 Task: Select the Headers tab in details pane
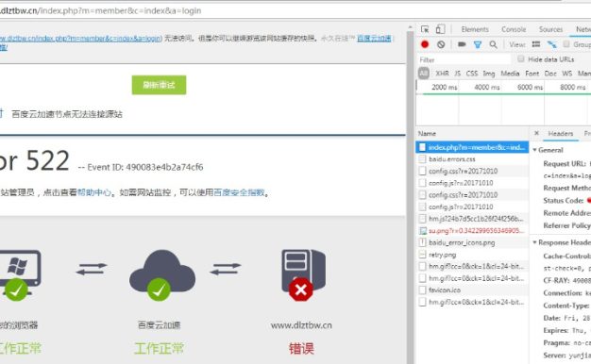[561, 133]
